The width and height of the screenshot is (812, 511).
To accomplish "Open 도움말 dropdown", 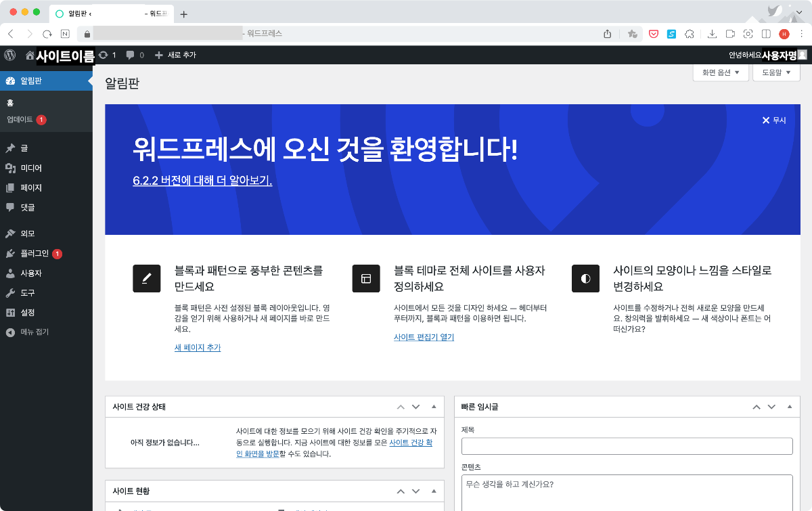I will [x=776, y=72].
